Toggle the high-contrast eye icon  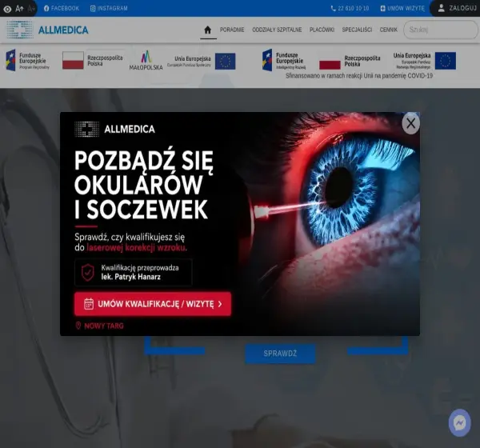(x=7, y=9)
